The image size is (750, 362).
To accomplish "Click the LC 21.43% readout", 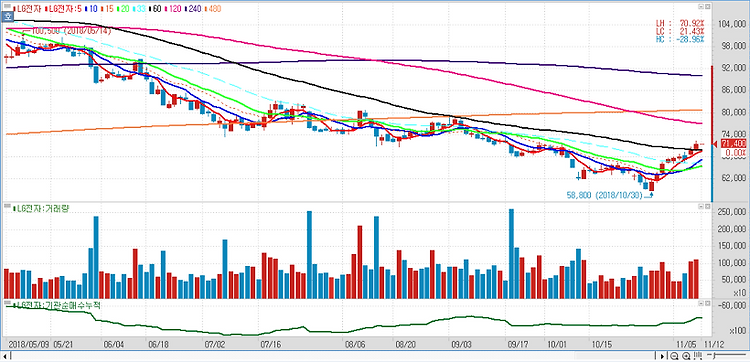I will coord(680,31).
